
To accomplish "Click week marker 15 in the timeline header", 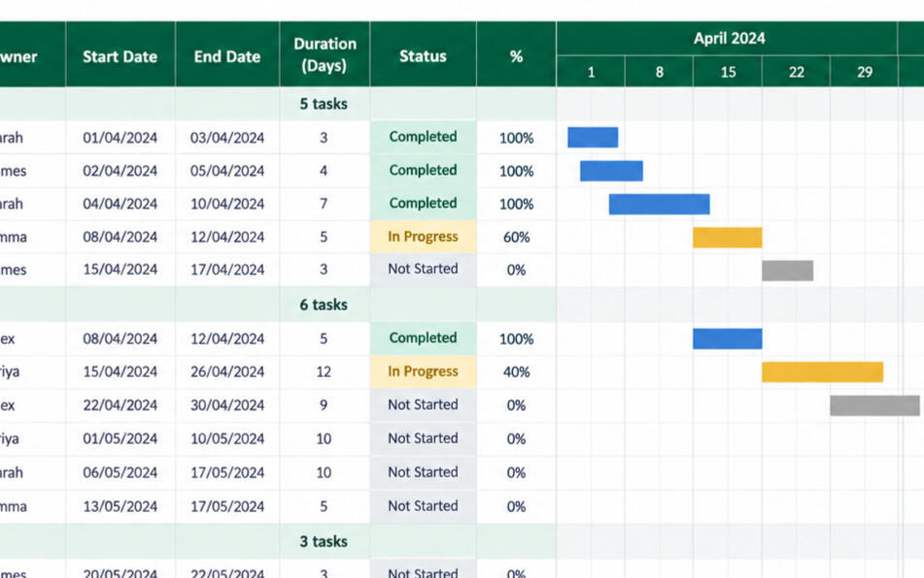I will (728, 72).
